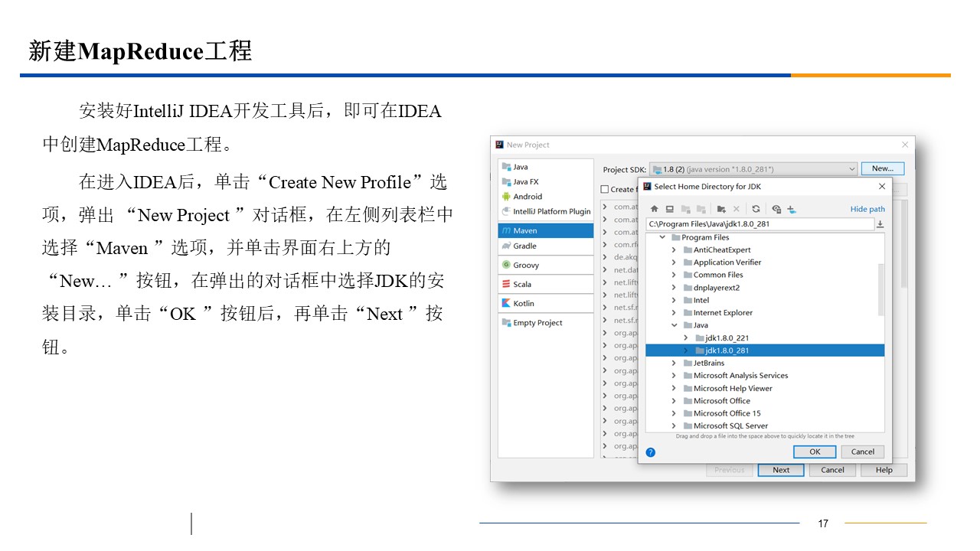Expand the JetBrains folder node

click(675, 364)
